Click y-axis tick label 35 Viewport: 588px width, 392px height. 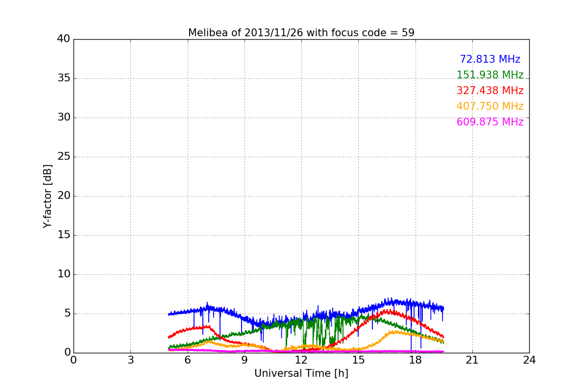[64, 78]
